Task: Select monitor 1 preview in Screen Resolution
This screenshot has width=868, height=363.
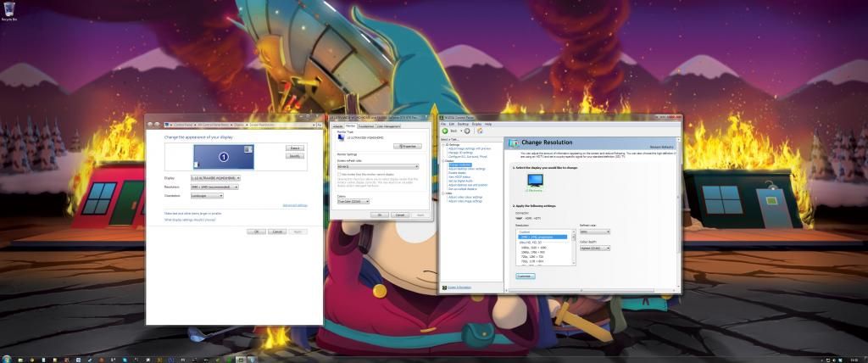Action: click(224, 157)
